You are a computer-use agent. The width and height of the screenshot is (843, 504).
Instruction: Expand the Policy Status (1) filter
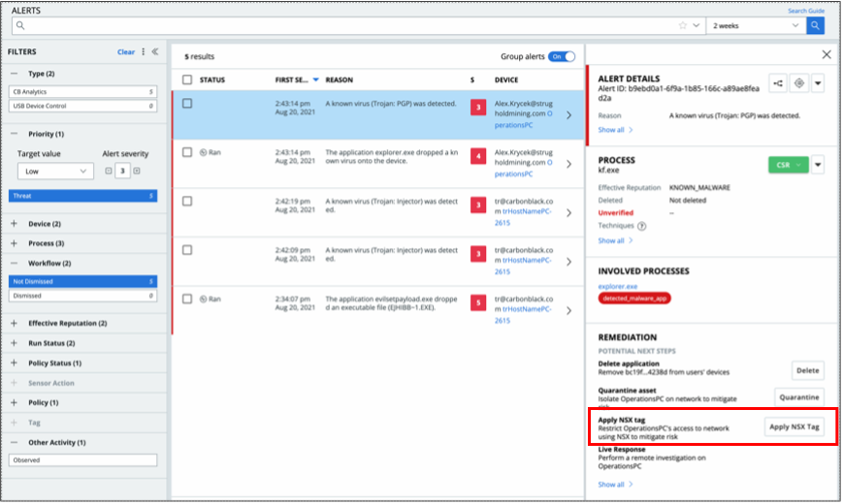(15, 362)
